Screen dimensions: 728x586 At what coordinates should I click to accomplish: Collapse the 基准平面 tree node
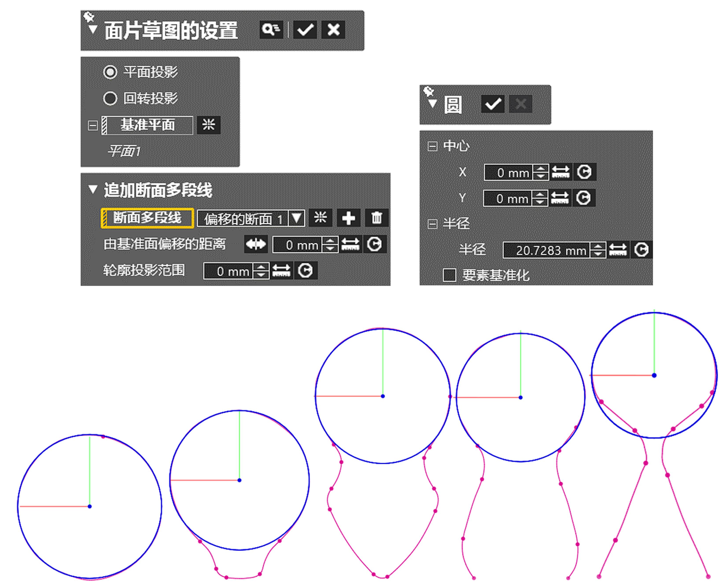pyautogui.click(x=92, y=126)
